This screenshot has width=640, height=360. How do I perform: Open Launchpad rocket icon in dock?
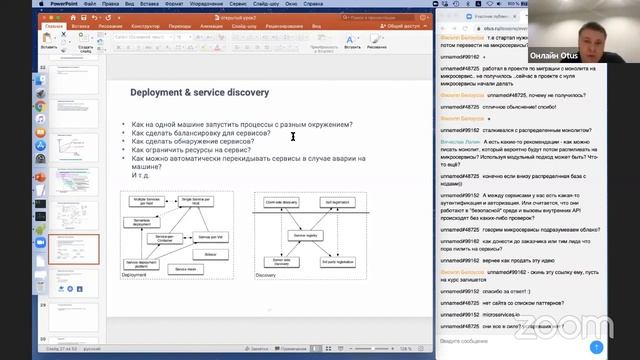(x=40, y=93)
